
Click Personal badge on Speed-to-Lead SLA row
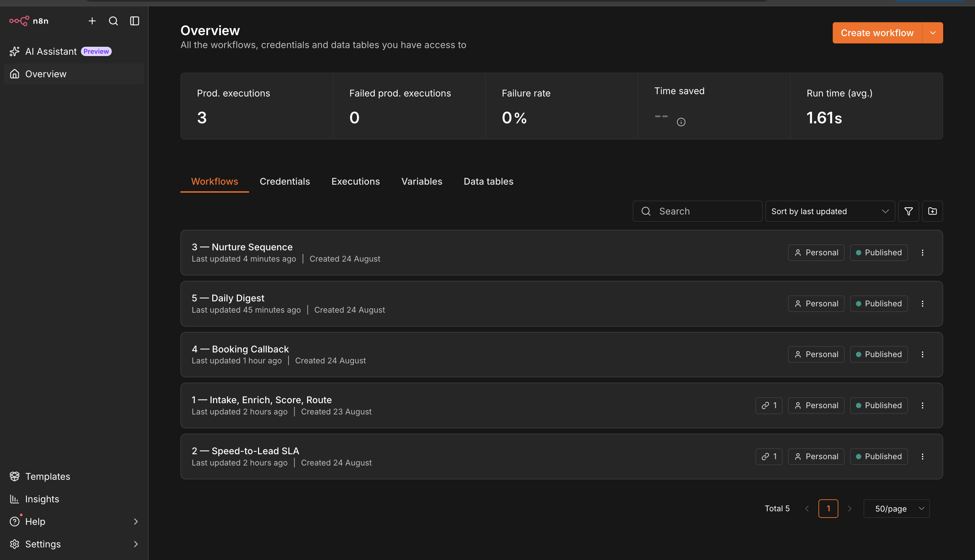point(816,456)
